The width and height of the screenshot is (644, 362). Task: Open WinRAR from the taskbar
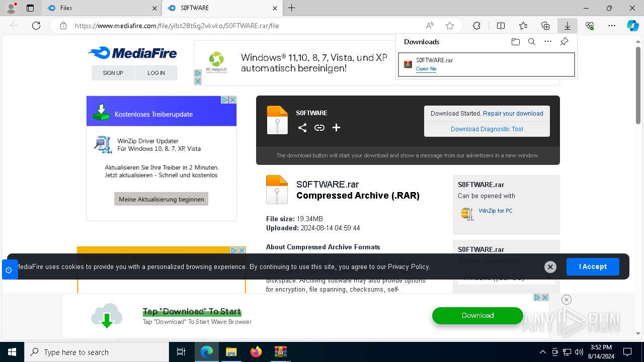[x=280, y=352]
